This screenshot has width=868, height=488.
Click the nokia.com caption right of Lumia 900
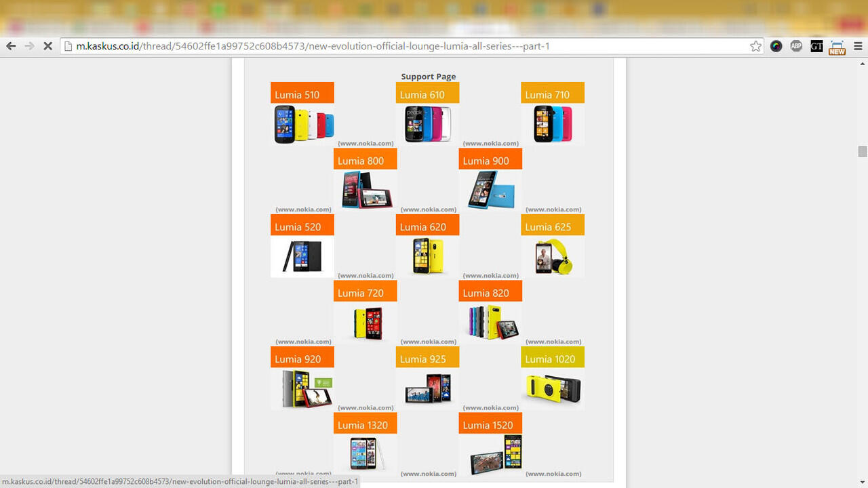(x=553, y=209)
